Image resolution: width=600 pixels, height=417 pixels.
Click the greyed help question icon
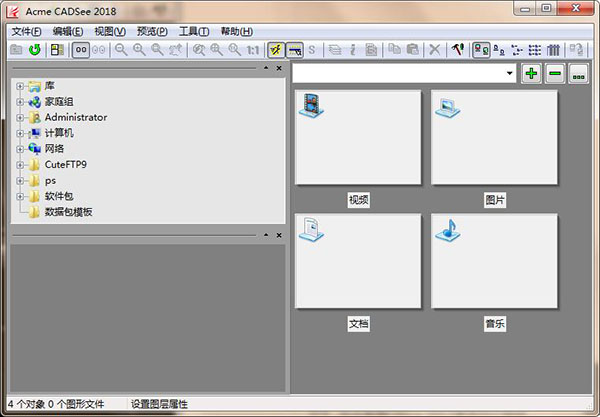click(576, 50)
